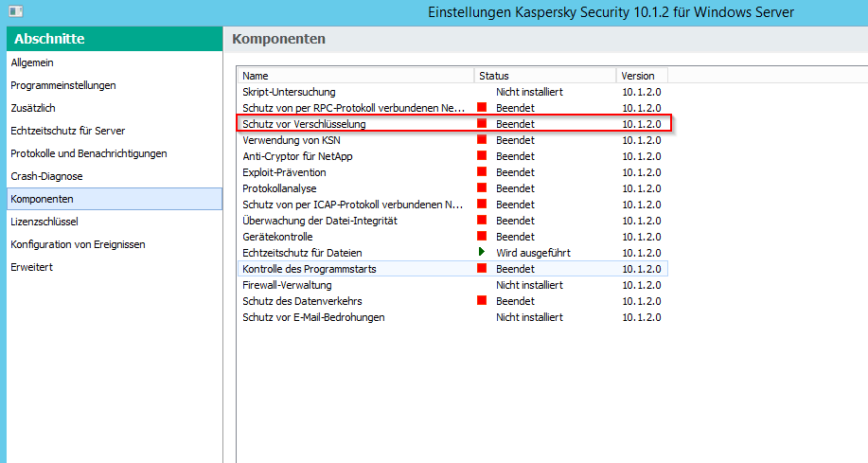
Task: Click Beendet status of Gerätekontrolle
Action: click(x=515, y=237)
